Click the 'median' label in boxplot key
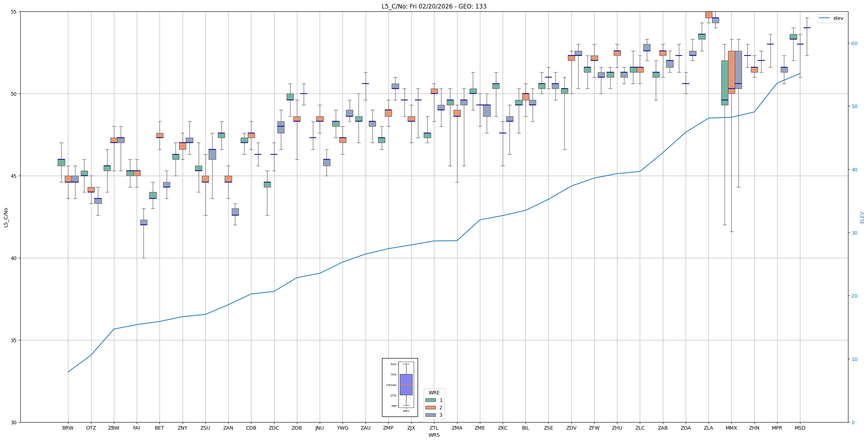 tap(391, 385)
